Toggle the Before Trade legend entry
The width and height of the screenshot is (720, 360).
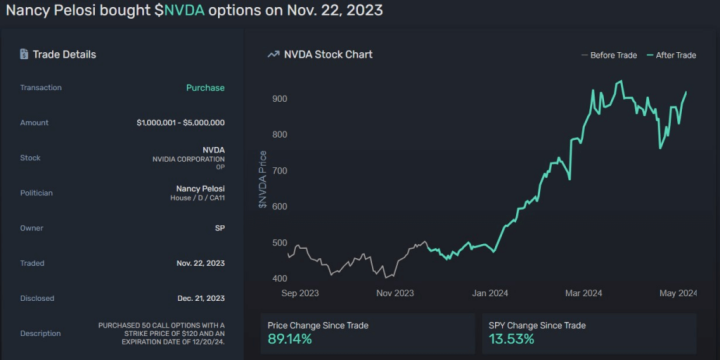pyautogui.click(x=609, y=55)
